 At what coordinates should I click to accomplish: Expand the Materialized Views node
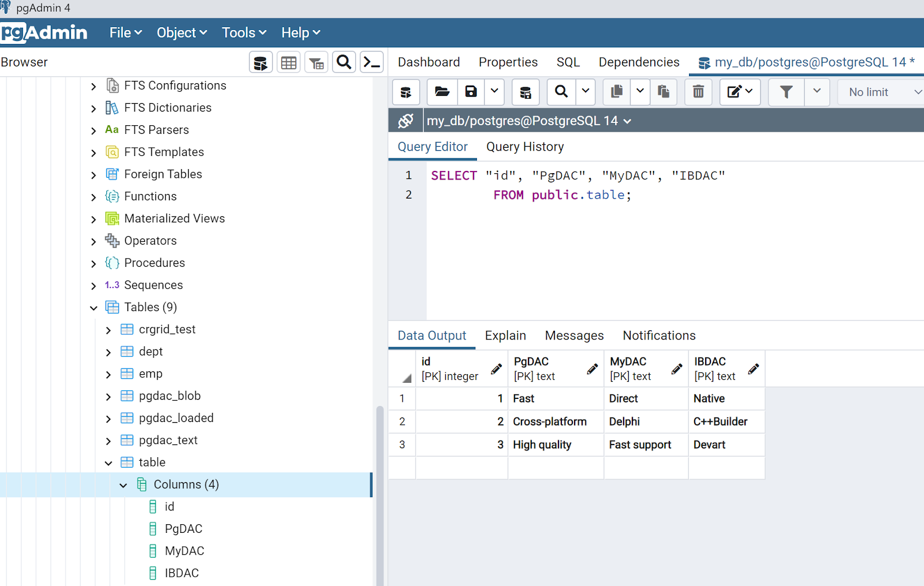tap(94, 219)
